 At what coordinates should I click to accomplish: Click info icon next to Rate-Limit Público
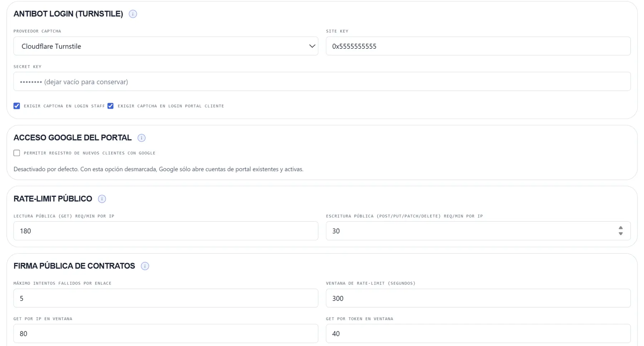click(102, 199)
